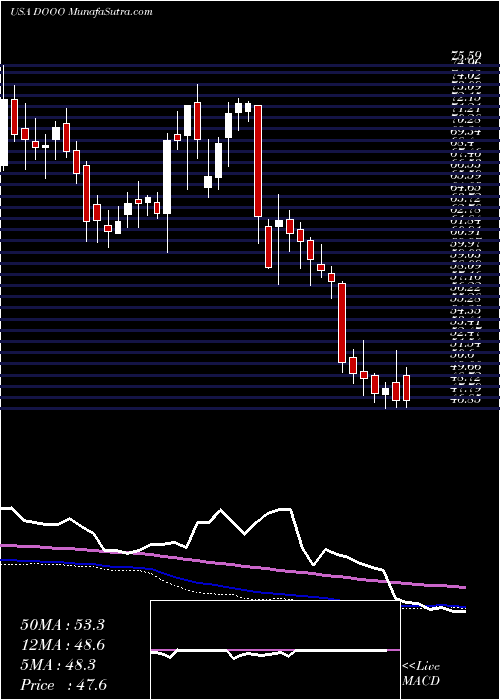This screenshot has width=500, height=700.
Task: Click the 59.97 price axis label
Action: [466, 244]
